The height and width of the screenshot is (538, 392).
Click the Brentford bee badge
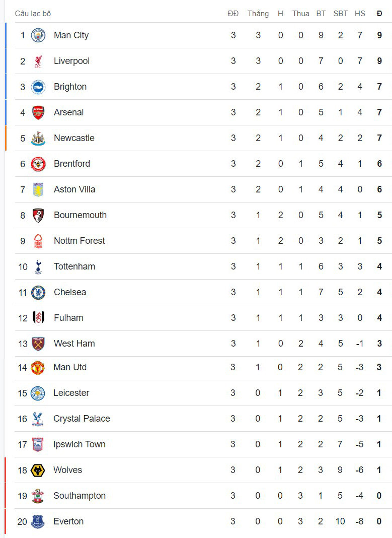click(x=38, y=164)
